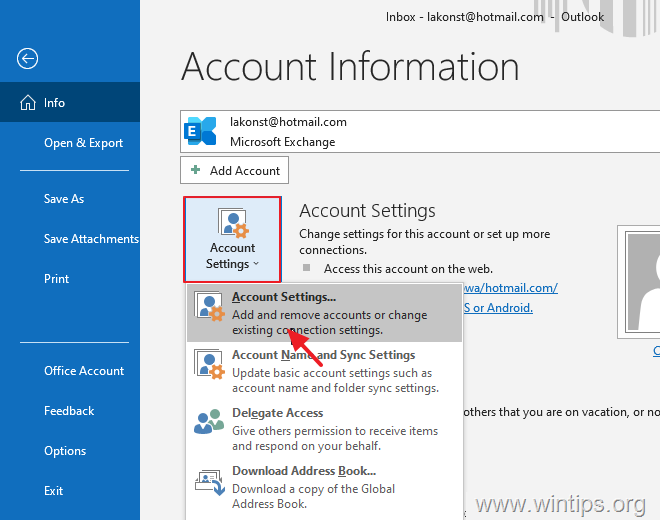This screenshot has height=520, width=660.
Task: Open the lakonst@hotmail.com account selector
Action: pos(420,131)
